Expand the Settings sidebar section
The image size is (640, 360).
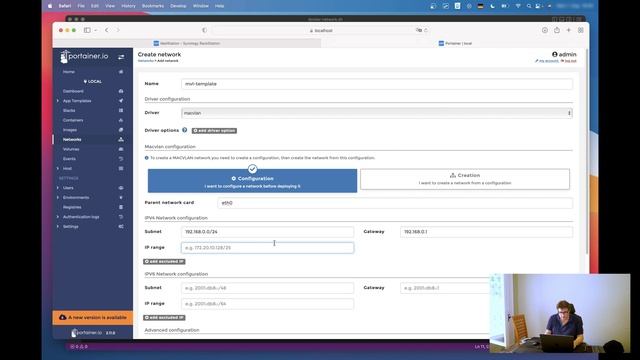pos(58,227)
